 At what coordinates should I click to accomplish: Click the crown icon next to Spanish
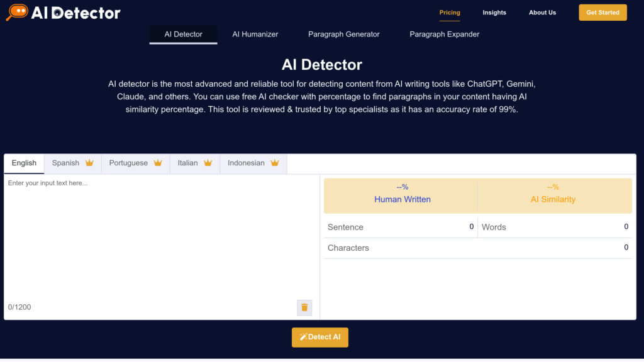89,162
